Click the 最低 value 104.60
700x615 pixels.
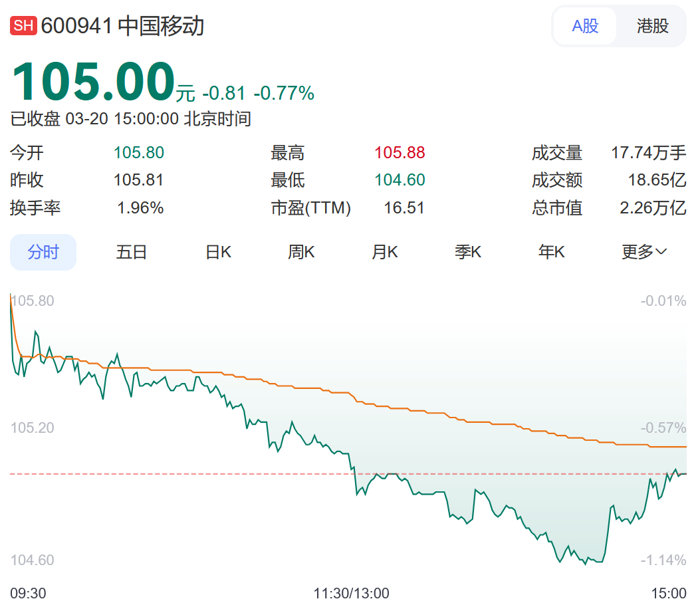(400, 180)
